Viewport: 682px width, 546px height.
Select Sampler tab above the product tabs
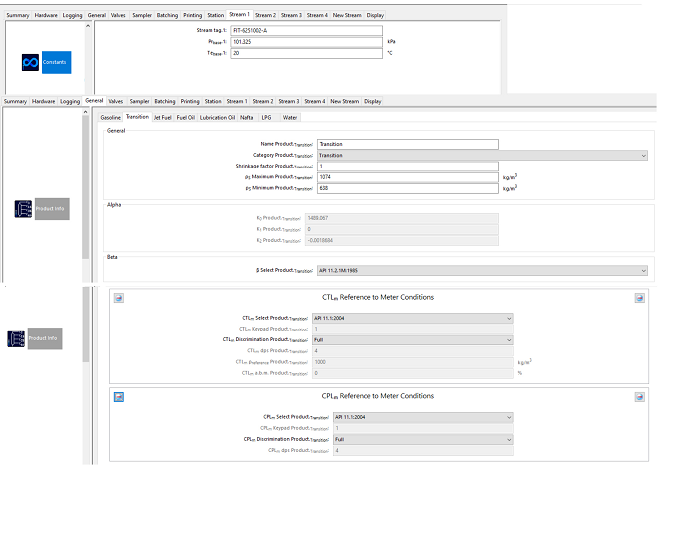[139, 101]
